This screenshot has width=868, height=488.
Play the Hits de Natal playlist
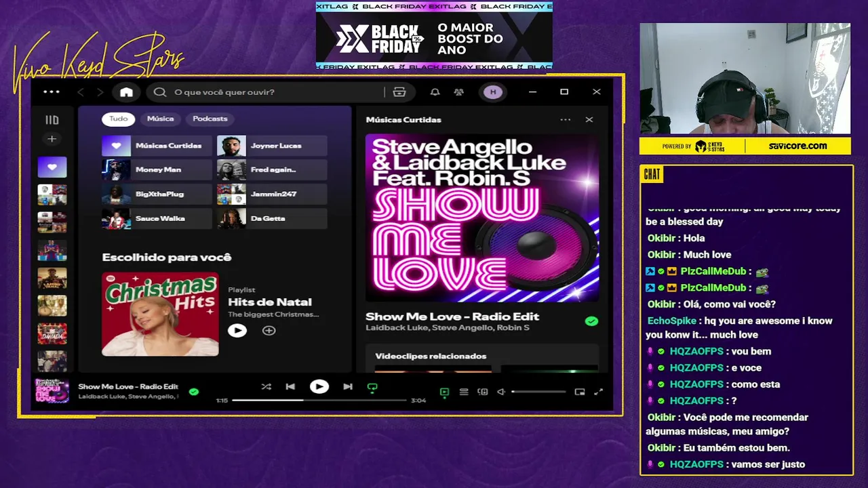(x=237, y=331)
